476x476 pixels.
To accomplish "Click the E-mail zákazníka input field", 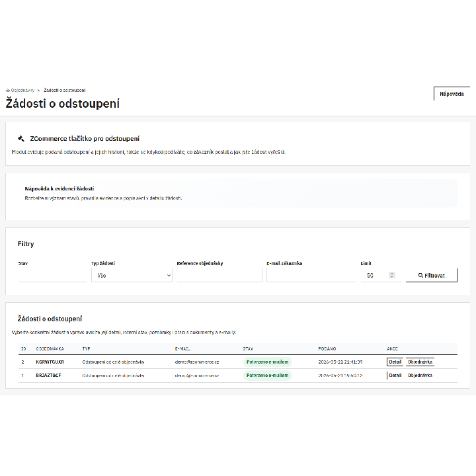I will [x=311, y=275].
